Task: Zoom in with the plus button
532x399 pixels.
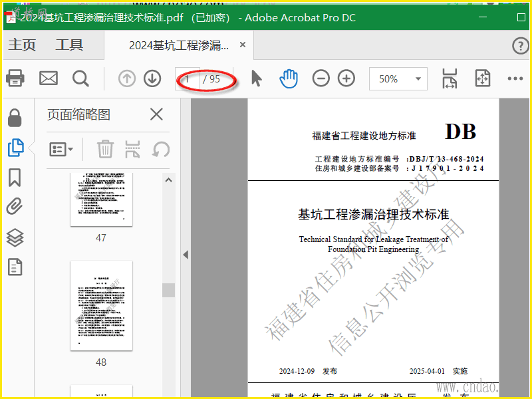Action: pyautogui.click(x=346, y=78)
